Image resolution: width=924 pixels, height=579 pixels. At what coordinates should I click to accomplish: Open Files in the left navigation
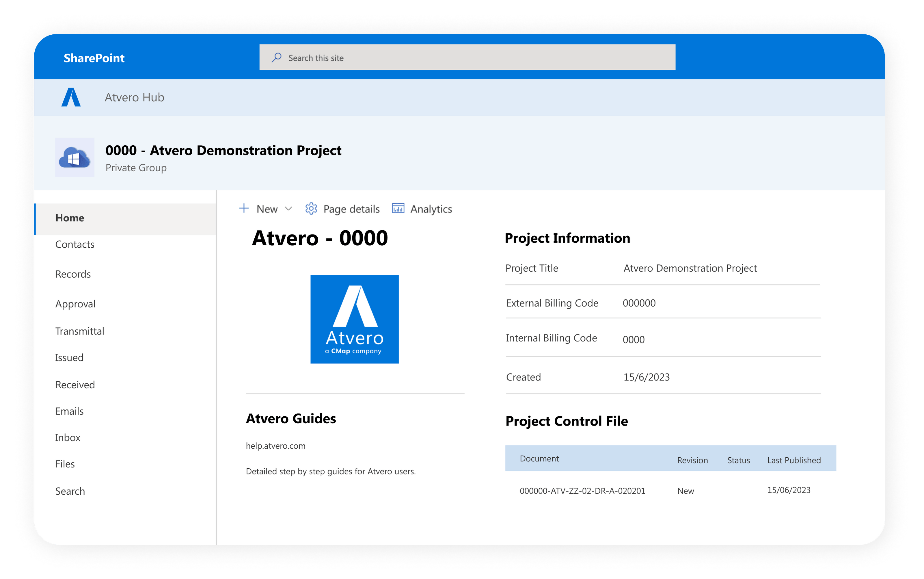coord(65,464)
